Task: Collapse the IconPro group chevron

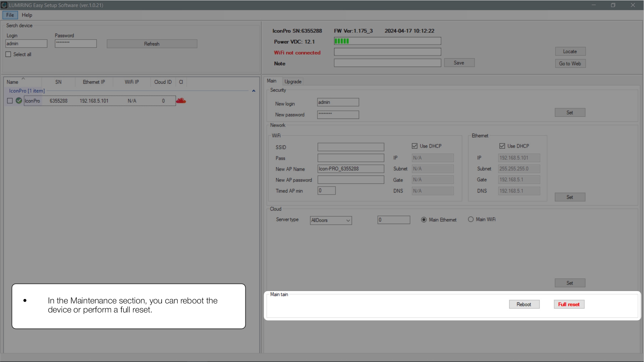Action: [x=254, y=91]
